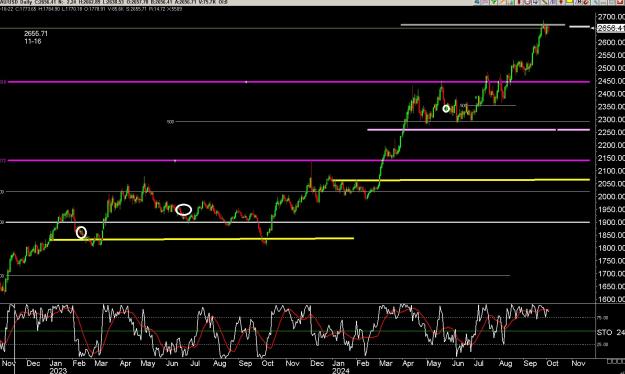Click the STO indicator label

(604, 332)
